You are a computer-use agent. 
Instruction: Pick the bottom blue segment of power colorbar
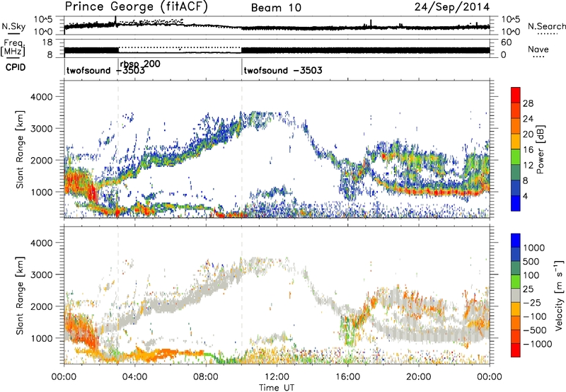pyautogui.click(x=516, y=203)
